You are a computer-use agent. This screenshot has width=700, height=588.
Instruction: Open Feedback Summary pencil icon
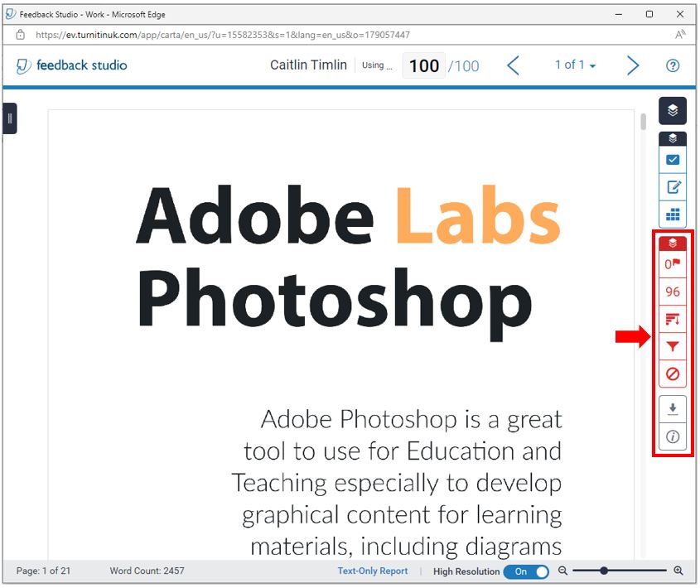click(x=673, y=187)
